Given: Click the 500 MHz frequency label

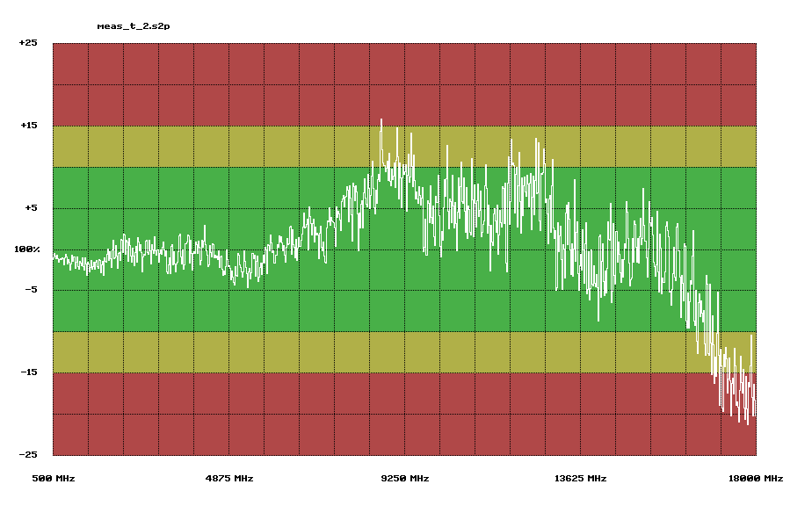Looking at the screenshot, I should coord(54,479).
